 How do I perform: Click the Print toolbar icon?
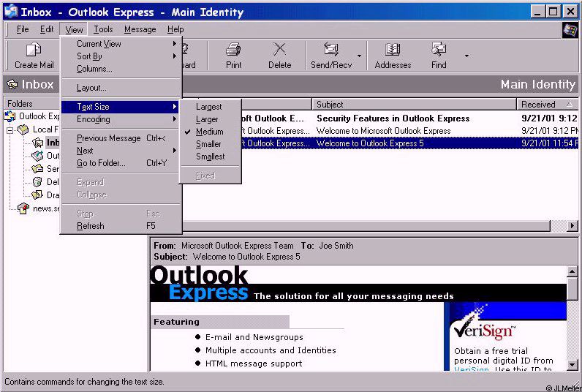click(233, 50)
